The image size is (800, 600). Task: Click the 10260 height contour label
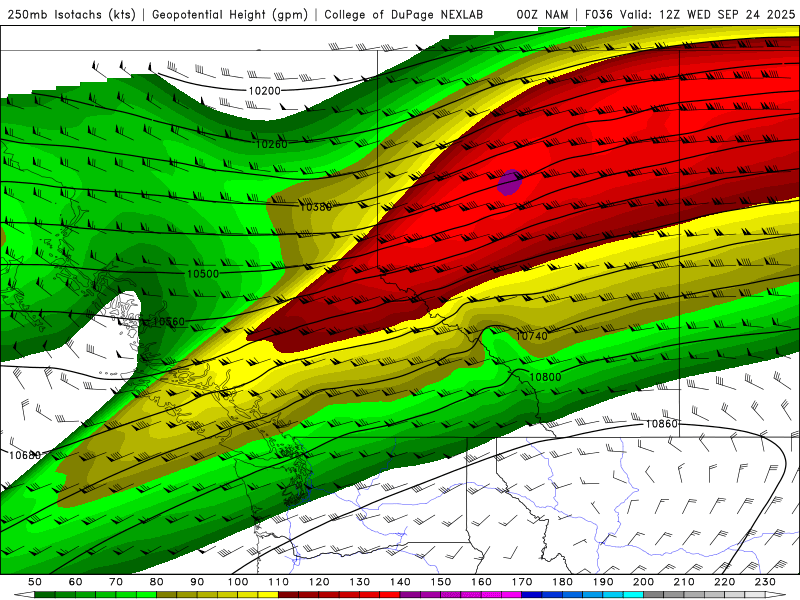(271, 144)
